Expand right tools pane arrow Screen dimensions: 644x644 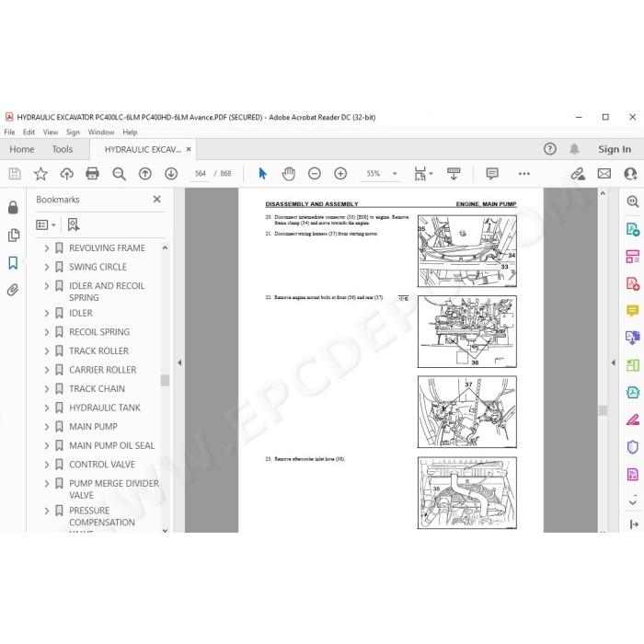point(614,362)
